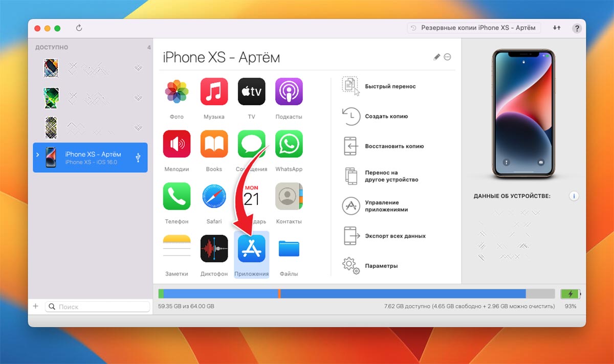Click the battery charging icon
The image size is (614, 364).
(x=571, y=294)
